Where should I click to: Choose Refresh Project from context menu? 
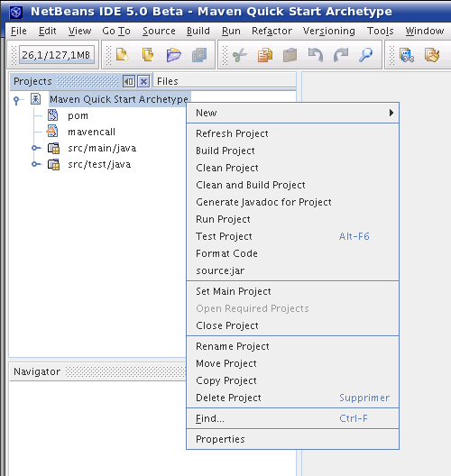click(292, 133)
